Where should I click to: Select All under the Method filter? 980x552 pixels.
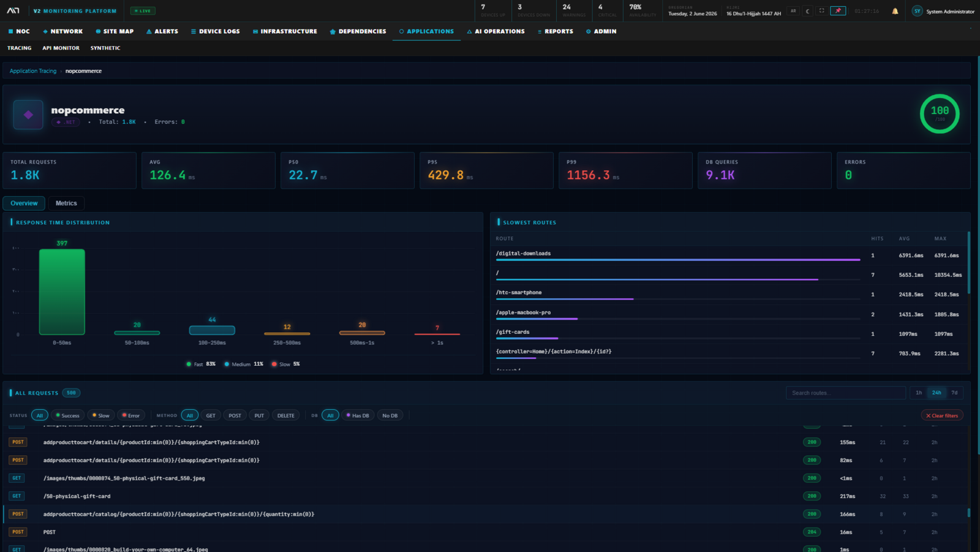190,415
